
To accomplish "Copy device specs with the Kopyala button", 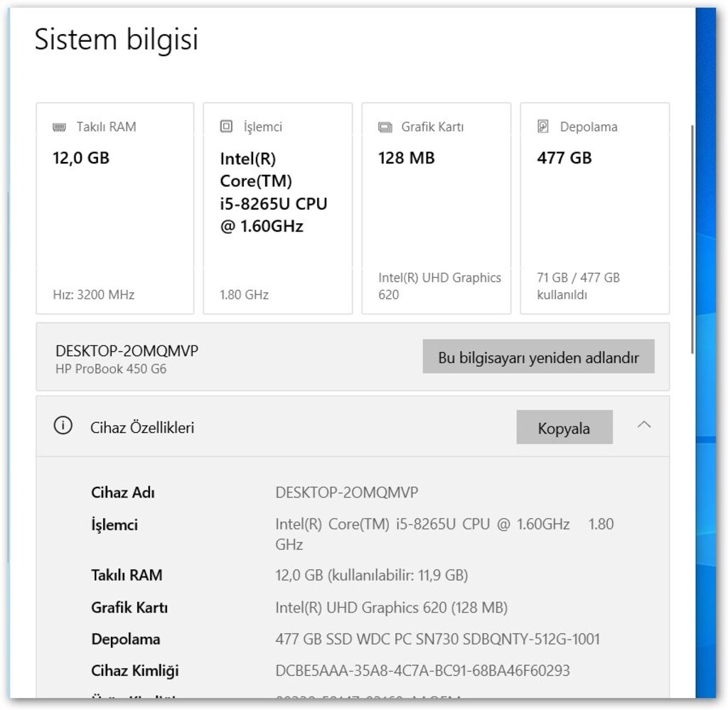I will tap(564, 427).
